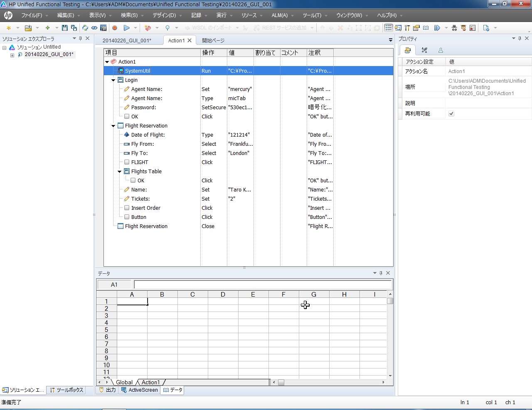Click the data table horizontal scrollbar thumb
The width and height of the screenshot is (532, 410).
(281, 382)
